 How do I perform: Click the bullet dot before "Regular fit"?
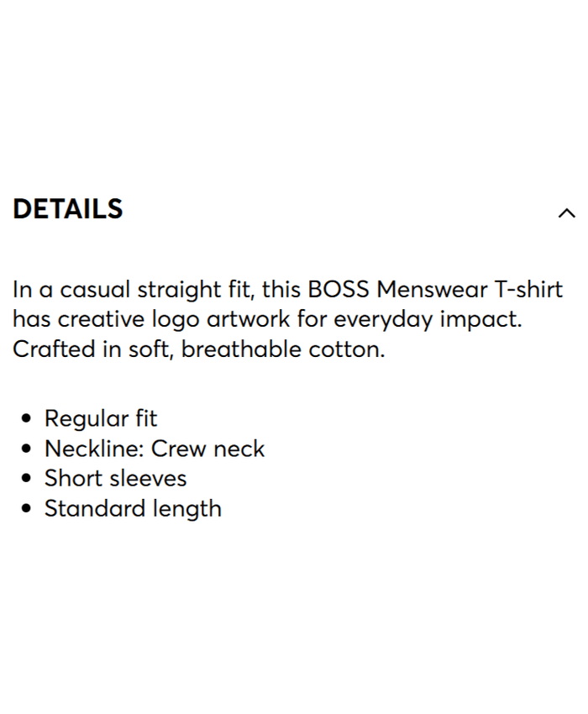(x=29, y=418)
